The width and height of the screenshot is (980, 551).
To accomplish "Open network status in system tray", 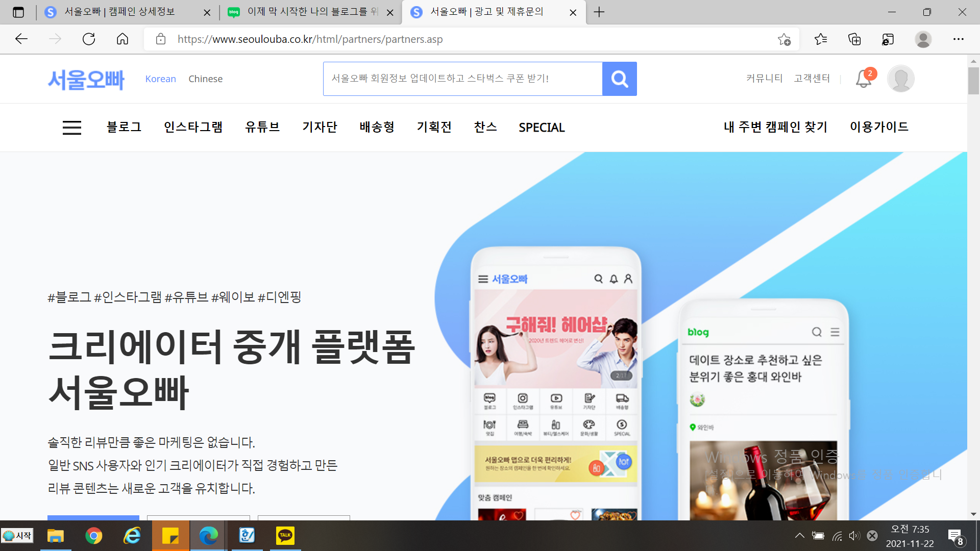I will [x=837, y=536].
